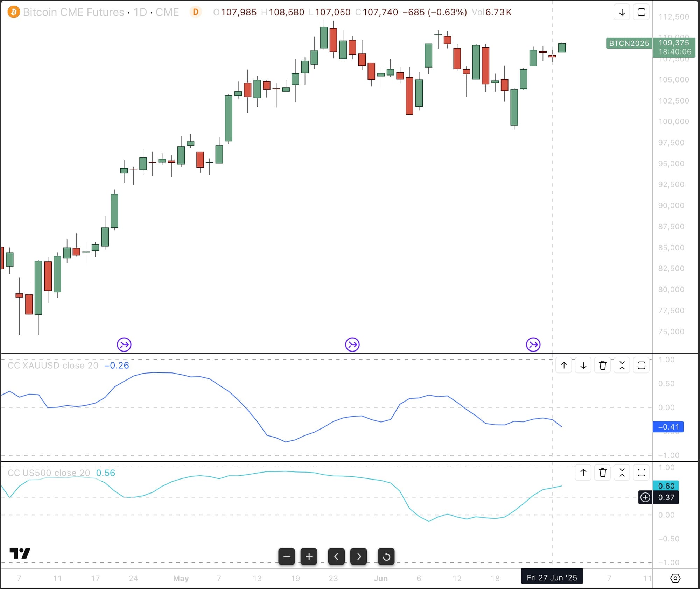700x589 pixels.
Task: Click the zoom in plus button
Action: [x=309, y=556]
